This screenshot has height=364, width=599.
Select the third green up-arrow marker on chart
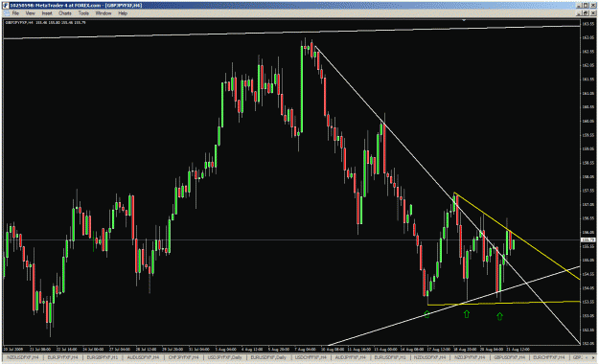coord(499,316)
